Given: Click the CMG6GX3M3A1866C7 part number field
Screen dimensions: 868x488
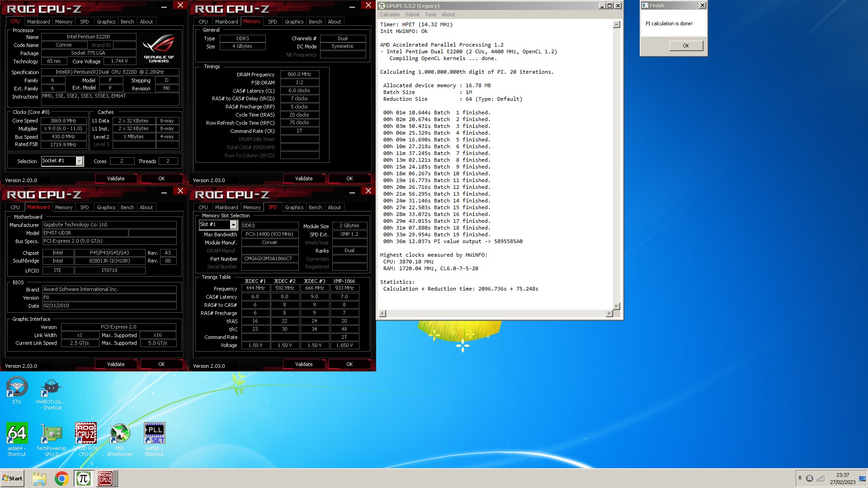Looking at the screenshot, I should pos(269,259).
